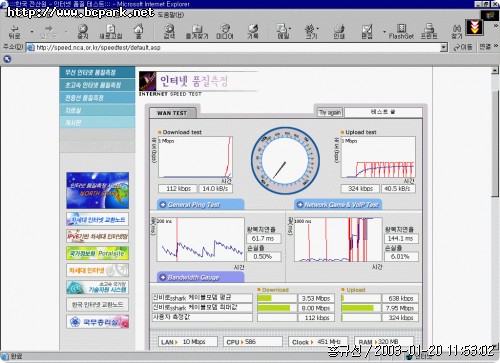The width and height of the screenshot is (500, 363).
Task: Expand Network Game & VoIP Test section
Action: point(338,204)
